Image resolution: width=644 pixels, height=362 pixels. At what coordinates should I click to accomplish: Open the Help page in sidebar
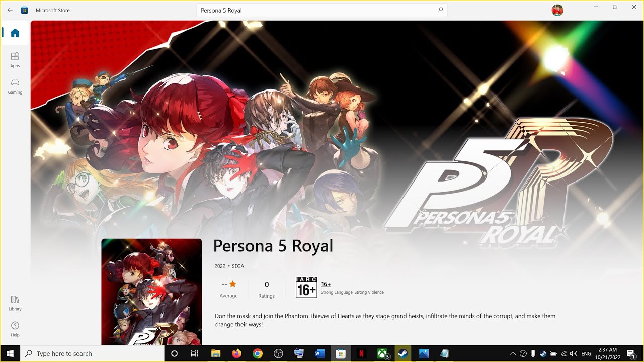coord(15,329)
